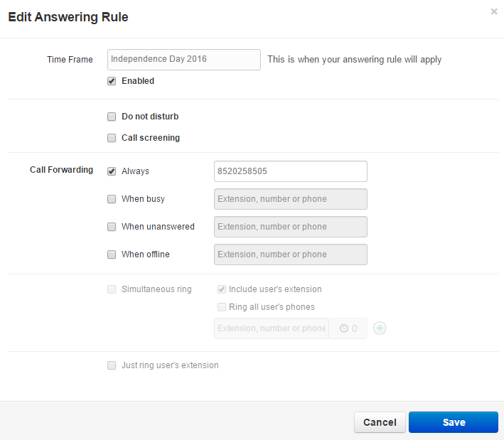The height and width of the screenshot is (440, 504).
Task: Click the Time Frame field
Action: (184, 59)
